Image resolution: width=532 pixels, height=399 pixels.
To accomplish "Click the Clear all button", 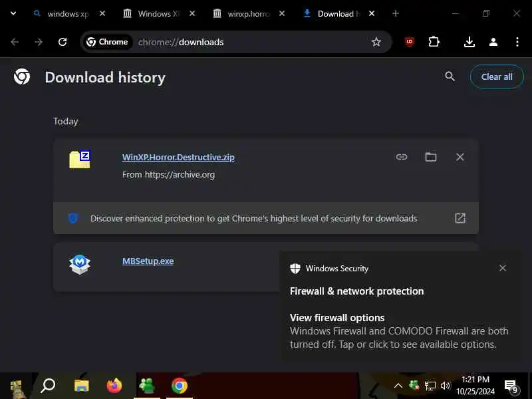I will [497, 76].
